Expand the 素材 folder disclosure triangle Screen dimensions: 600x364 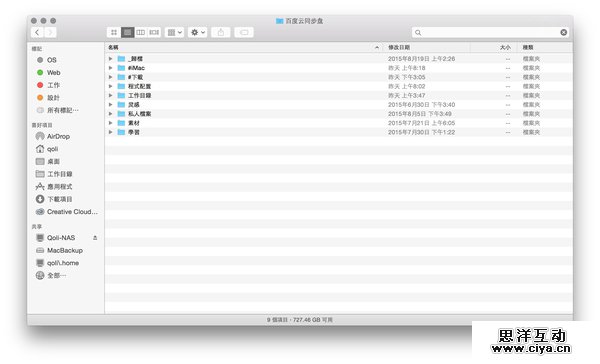[111, 123]
